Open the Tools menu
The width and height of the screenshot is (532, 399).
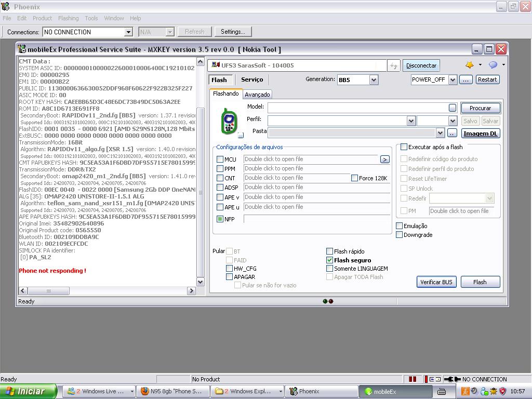click(x=91, y=18)
